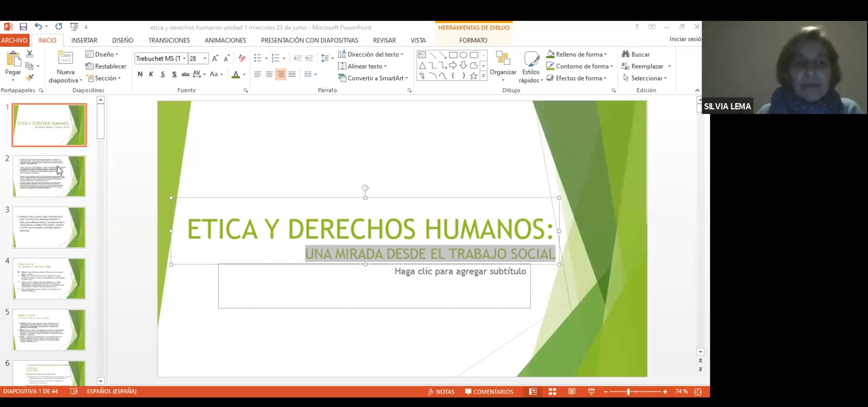
Task: Open the Seleccionar dropdown
Action: 645,78
